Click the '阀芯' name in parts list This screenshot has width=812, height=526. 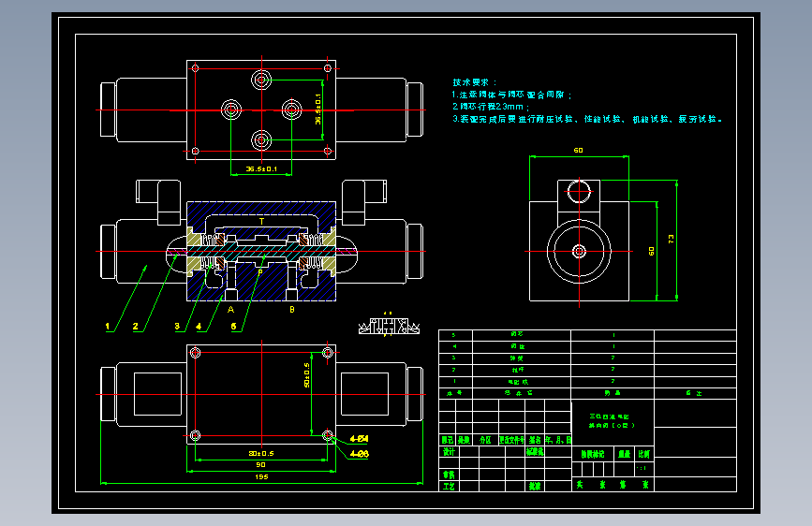(517, 334)
